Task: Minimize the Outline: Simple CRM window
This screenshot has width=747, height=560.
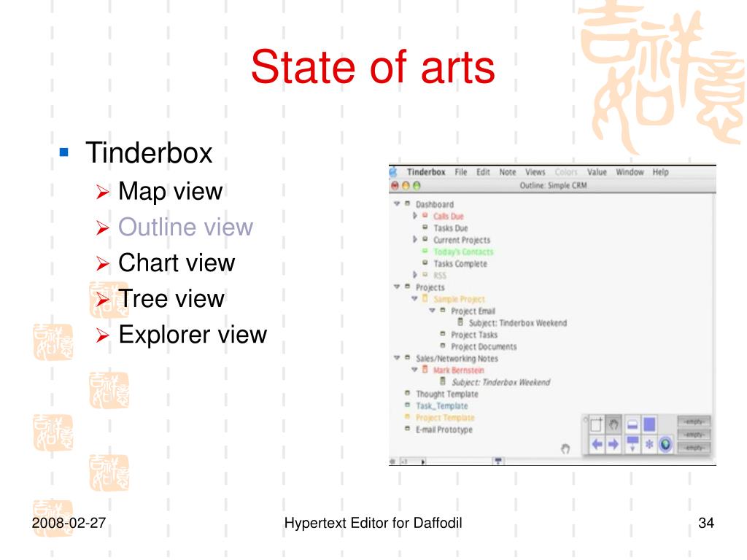Action: (x=406, y=186)
